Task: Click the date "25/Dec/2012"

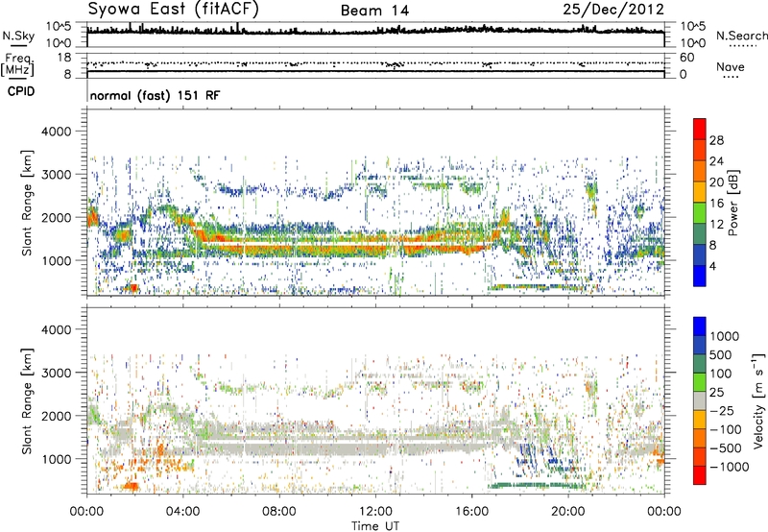Action: tap(613, 9)
